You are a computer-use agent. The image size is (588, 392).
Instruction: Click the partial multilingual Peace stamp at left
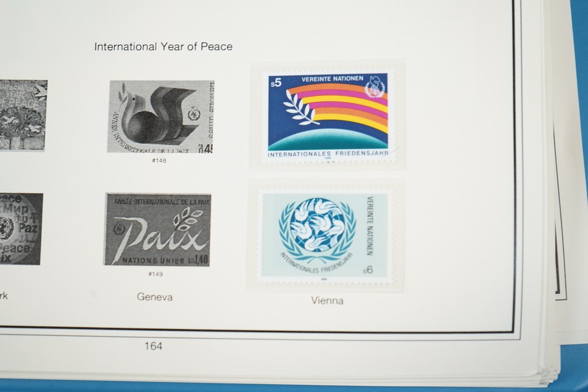[x=21, y=229]
